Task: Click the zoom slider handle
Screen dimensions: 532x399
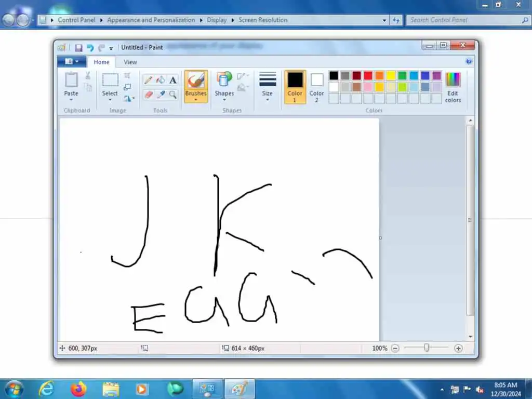Action: tap(427, 348)
